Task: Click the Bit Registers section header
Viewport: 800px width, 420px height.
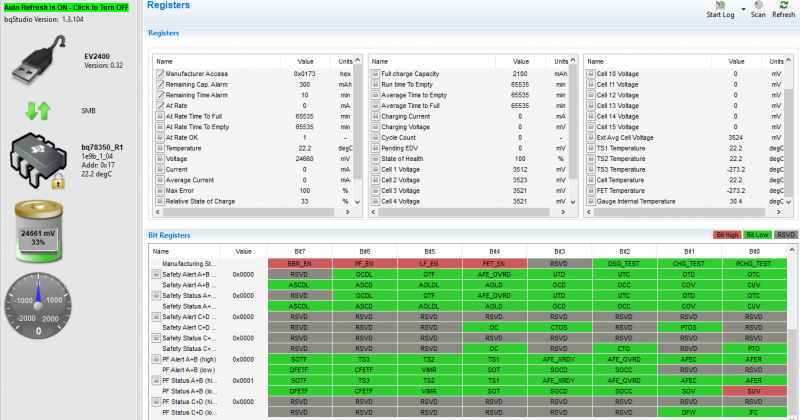Action: point(161,235)
